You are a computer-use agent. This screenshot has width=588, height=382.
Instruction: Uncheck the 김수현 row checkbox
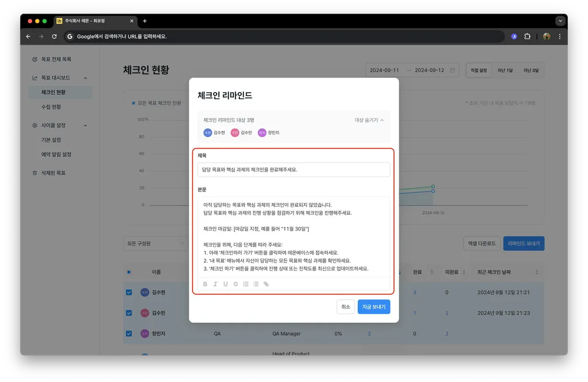pos(129,292)
